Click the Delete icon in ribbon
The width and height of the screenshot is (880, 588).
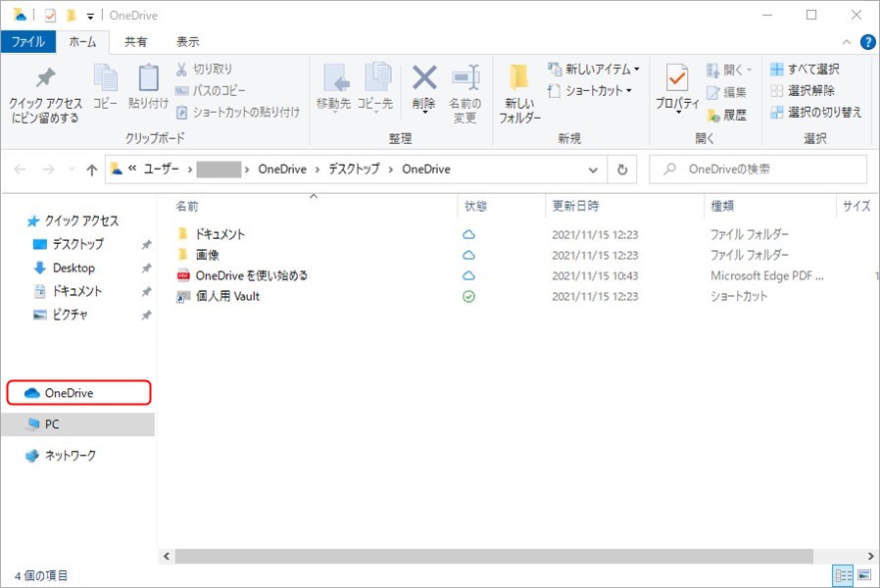pyautogui.click(x=423, y=80)
